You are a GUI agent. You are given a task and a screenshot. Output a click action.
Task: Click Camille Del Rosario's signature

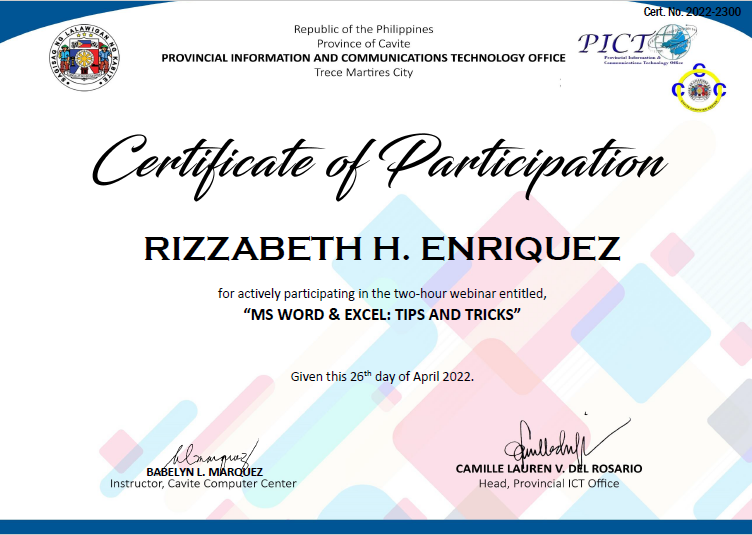pos(566,442)
